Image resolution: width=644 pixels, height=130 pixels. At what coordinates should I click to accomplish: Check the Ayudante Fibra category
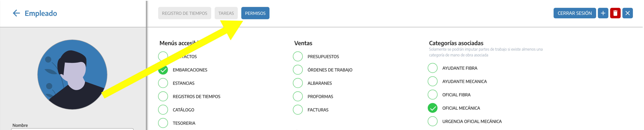[432, 68]
